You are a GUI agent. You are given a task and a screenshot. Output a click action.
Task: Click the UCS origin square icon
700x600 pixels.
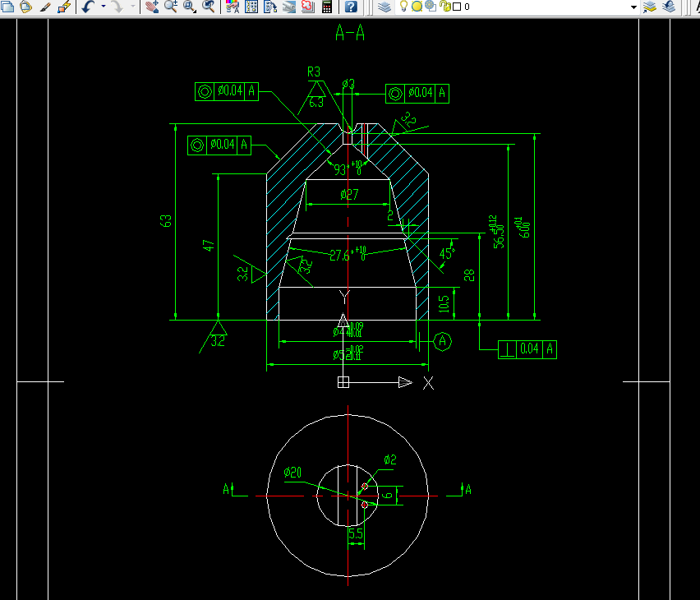[x=343, y=382]
